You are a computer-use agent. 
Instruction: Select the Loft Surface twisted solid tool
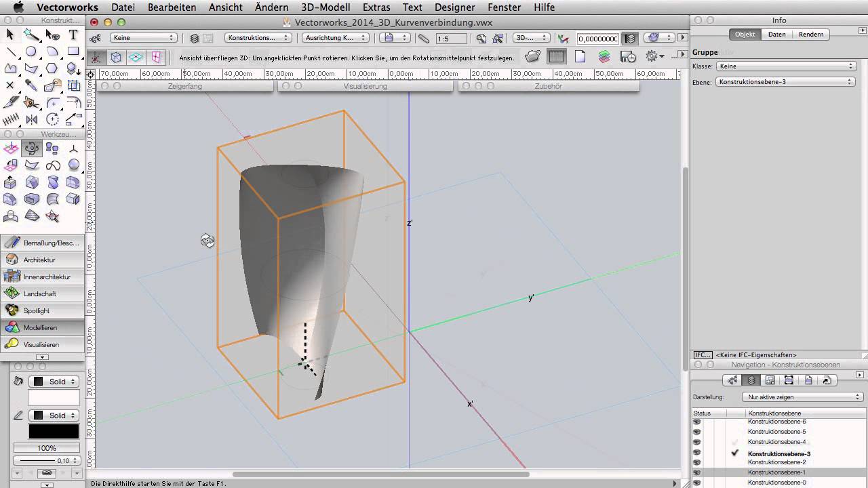pyautogui.click(x=52, y=182)
